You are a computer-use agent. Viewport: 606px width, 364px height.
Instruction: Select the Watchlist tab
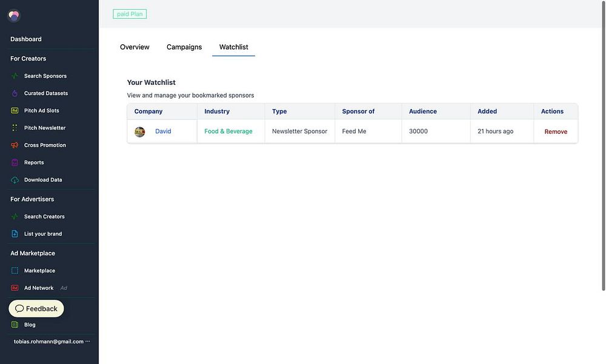point(233,47)
